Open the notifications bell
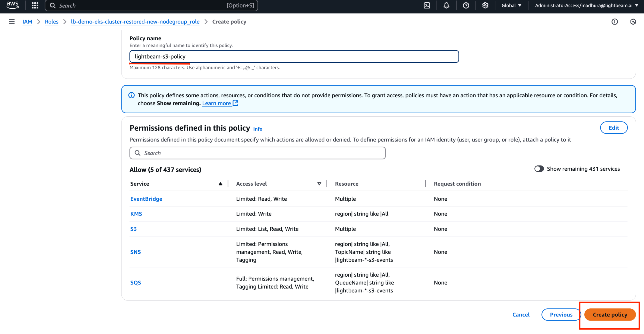 [x=446, y=5]
